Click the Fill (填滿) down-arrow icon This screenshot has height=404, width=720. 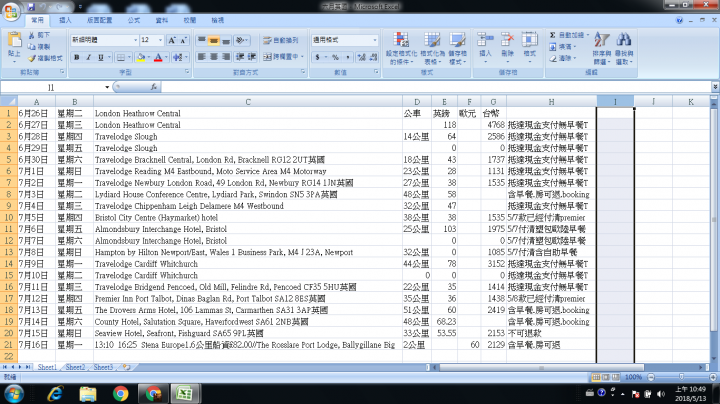tap(552, 47)
